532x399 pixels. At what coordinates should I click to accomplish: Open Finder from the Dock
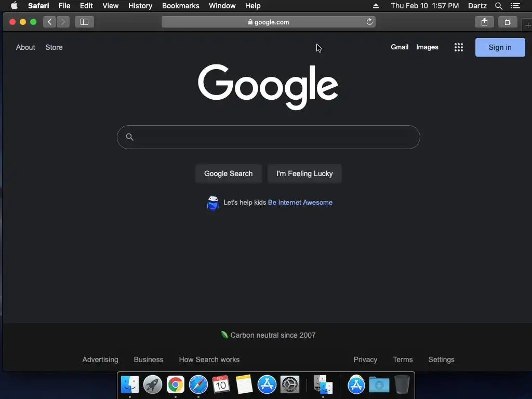pyautogui.click(x=129, y=384)
